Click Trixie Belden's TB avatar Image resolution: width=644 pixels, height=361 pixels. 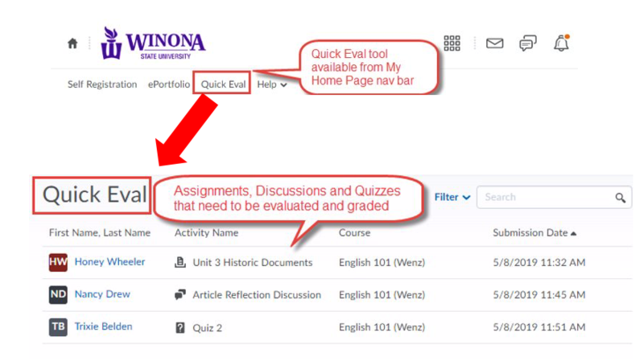(58, 327)
